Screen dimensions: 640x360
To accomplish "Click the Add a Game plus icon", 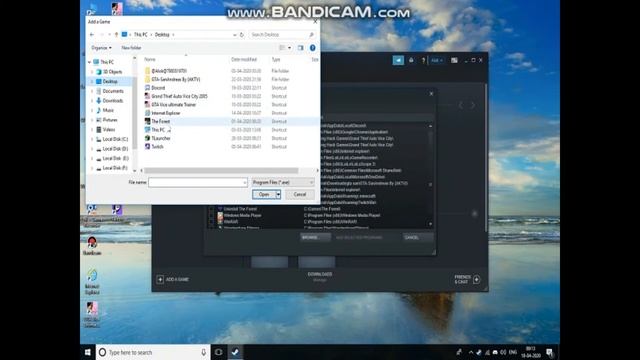I will pos(160,279).
